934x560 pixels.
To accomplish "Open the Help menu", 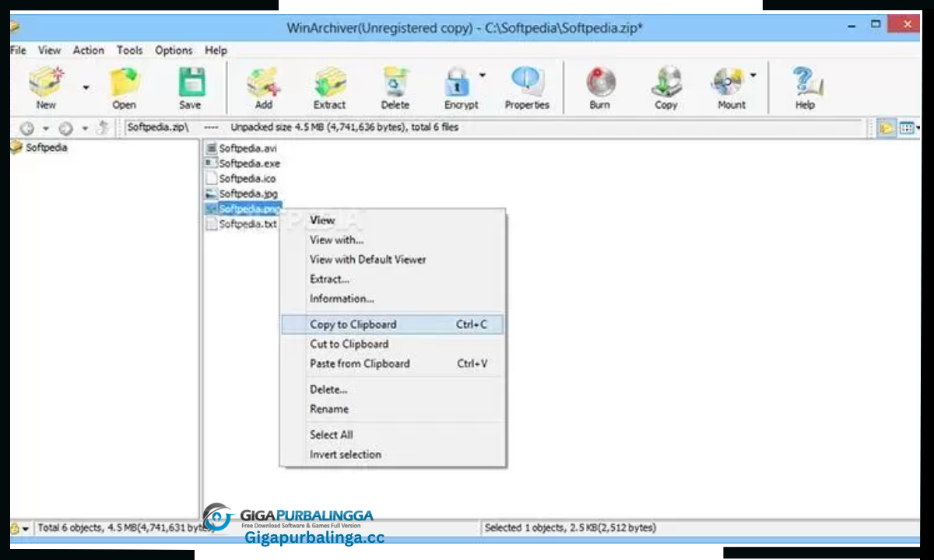I will (x=216, y=50).
